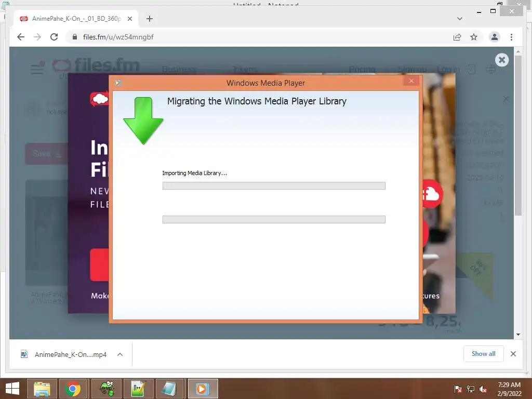Screen dimensions: 532x399
Task: Click the forward navigation arrow
Action: (37, 37)
